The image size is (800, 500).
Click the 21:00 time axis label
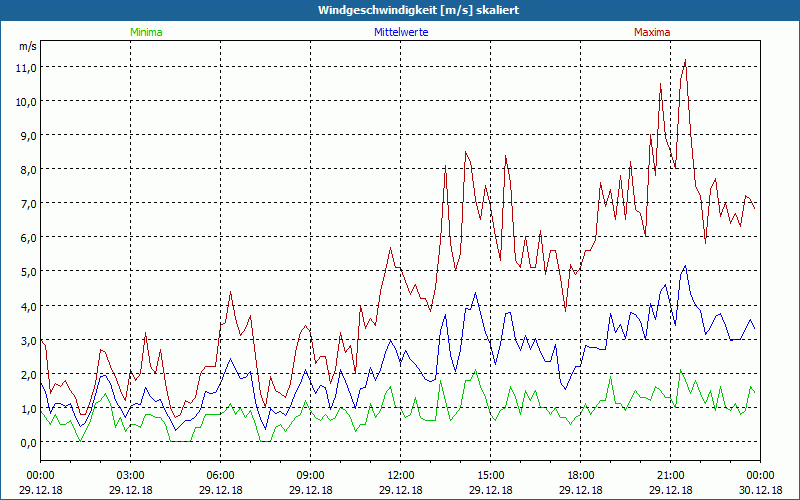coord(670,476)
